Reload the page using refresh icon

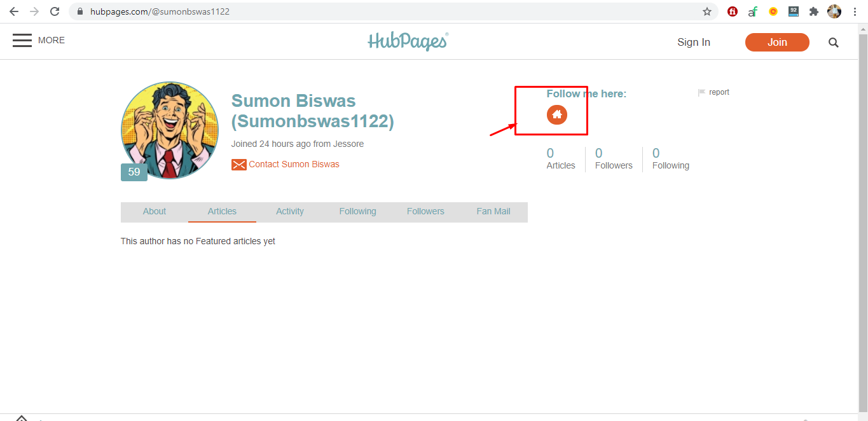55,11
